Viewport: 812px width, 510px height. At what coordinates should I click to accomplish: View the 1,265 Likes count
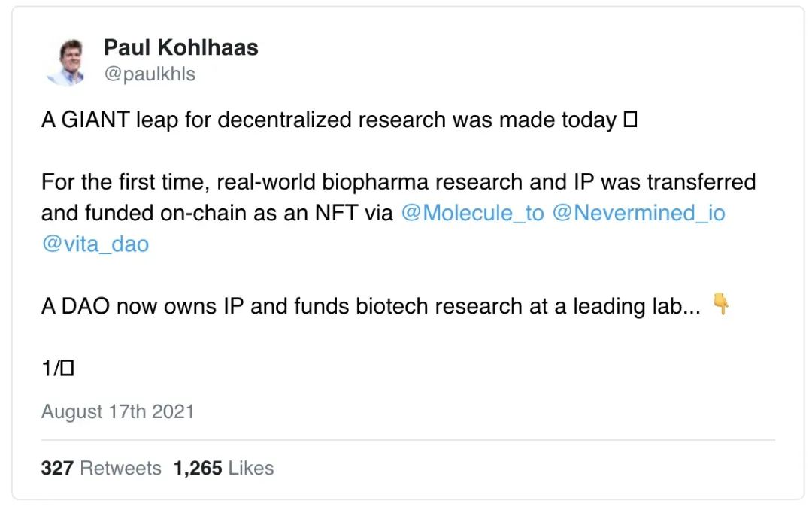coord(224,468)
